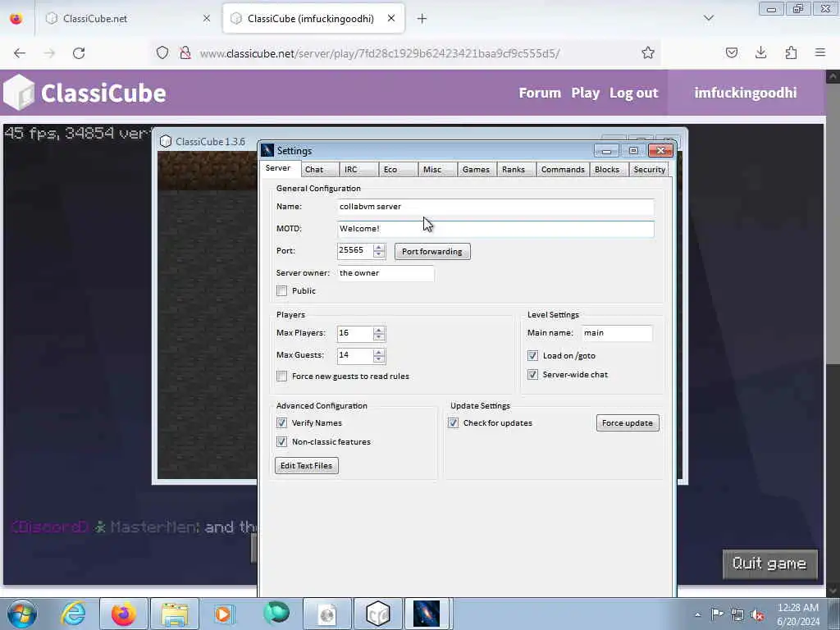The image size is (840, 630).
Task: Click the Force update button
Action: tap(628, 422)
